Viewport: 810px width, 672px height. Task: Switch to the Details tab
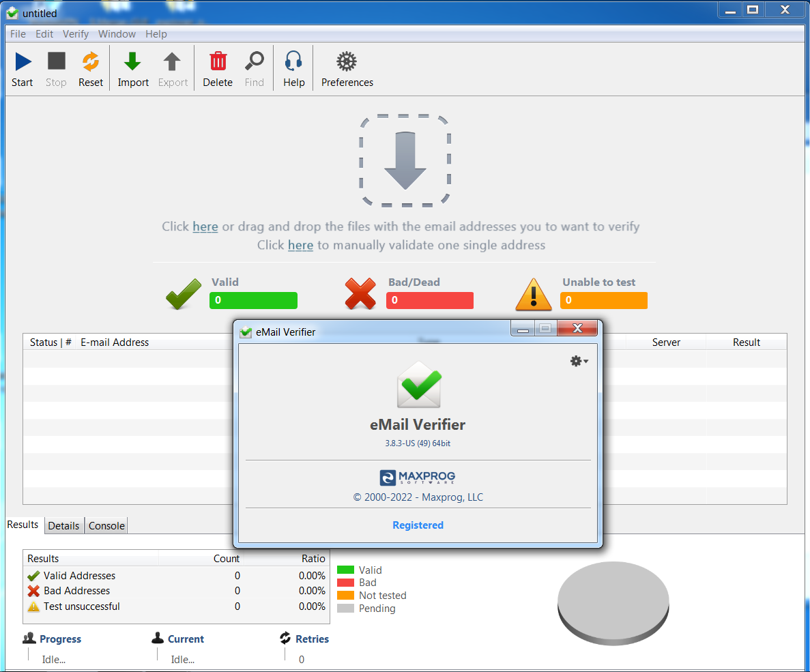pyautogui.click(x=63, y=526)
